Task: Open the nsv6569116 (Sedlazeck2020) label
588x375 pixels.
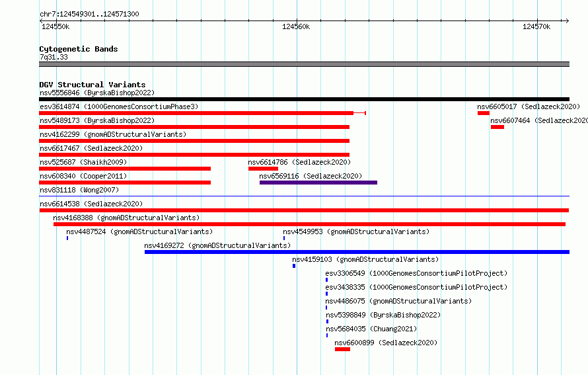Action: [311, 176]
